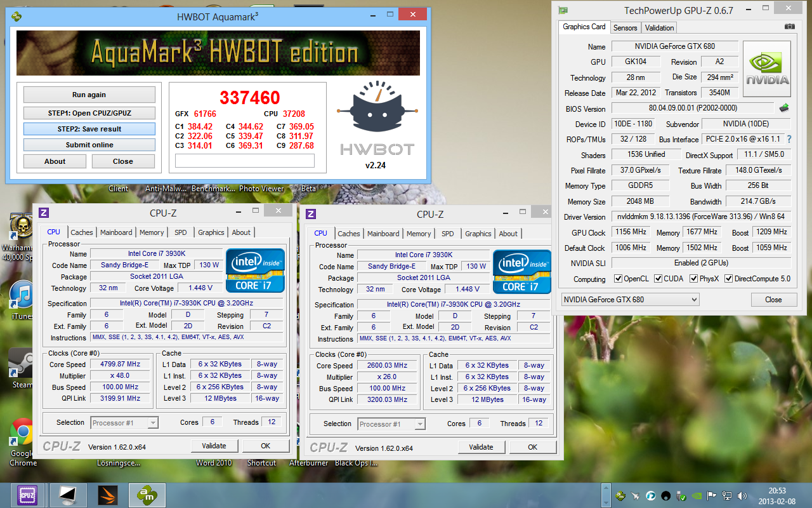Viewport: 812px width, 508px height.
Task: Open Graphics tab in x 26.0 multiplier CPU-Z
Action: tap(478, 233)
